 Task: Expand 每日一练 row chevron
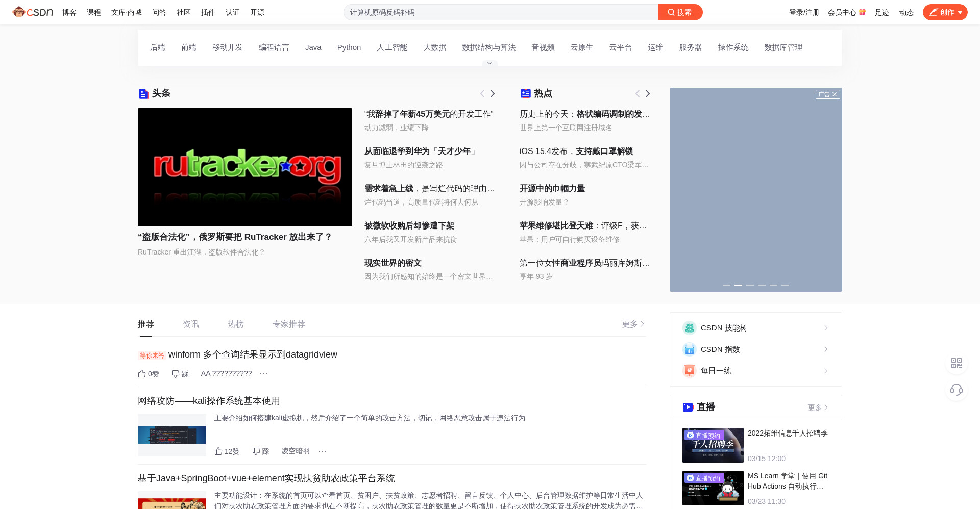coord(826,371)
